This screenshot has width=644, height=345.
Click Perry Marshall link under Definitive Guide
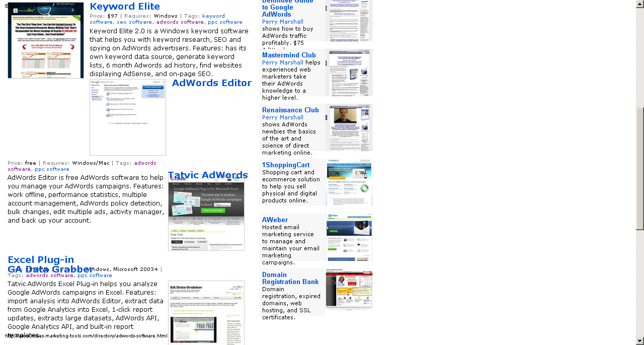tap(283, 22)
